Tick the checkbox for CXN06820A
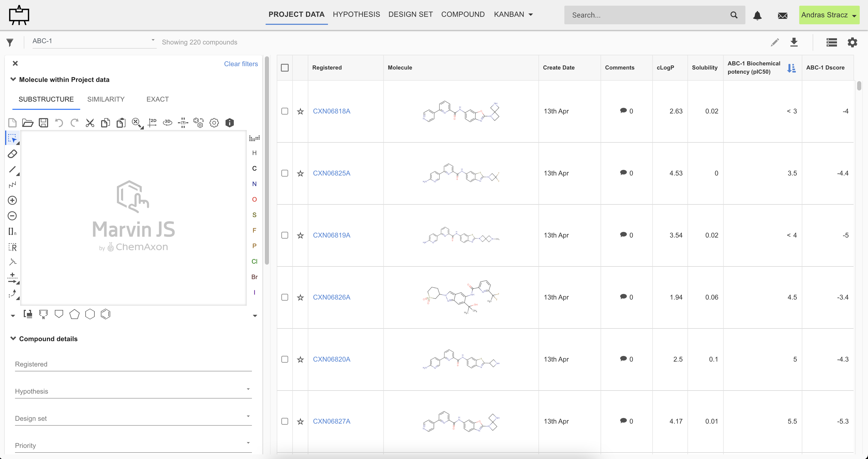 pos(285,359)
